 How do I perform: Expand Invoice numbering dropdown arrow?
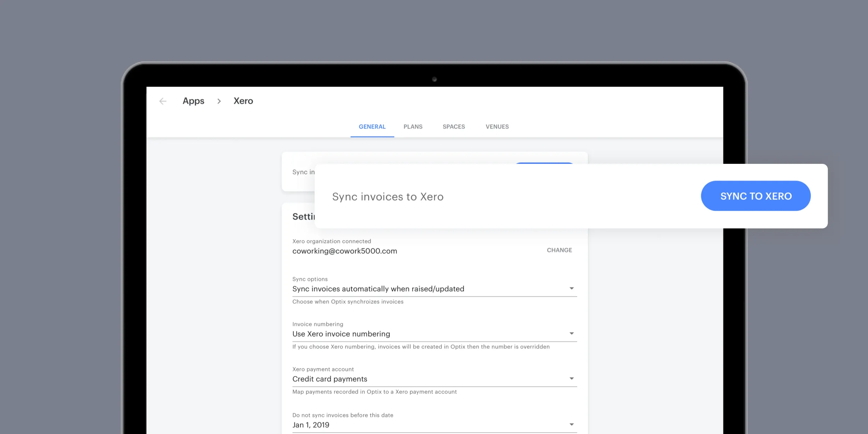pyautogui.click(x=571, y=334)
